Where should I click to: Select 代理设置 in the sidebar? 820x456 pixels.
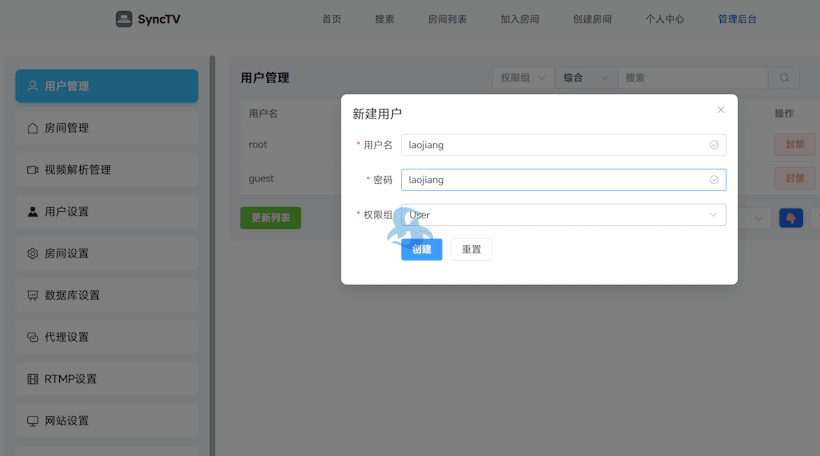pyautogui.click(x=107, y=337)
